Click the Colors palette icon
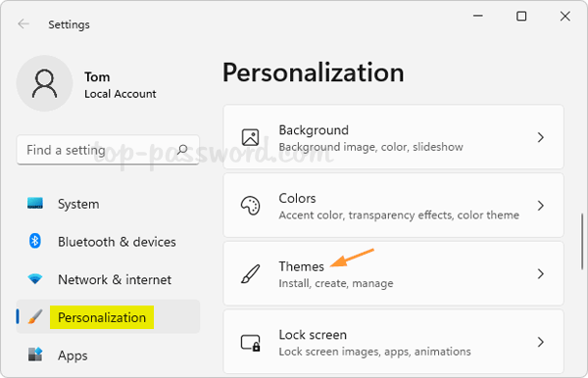The image size is (588, 378). [250, 206]
